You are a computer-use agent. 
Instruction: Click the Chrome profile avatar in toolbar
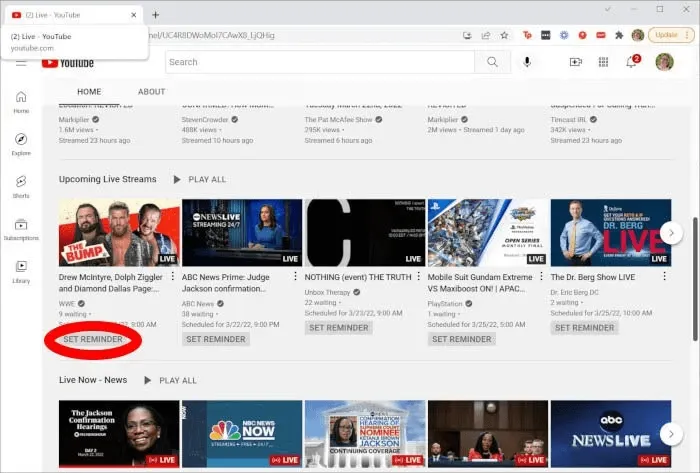[638, 35]
